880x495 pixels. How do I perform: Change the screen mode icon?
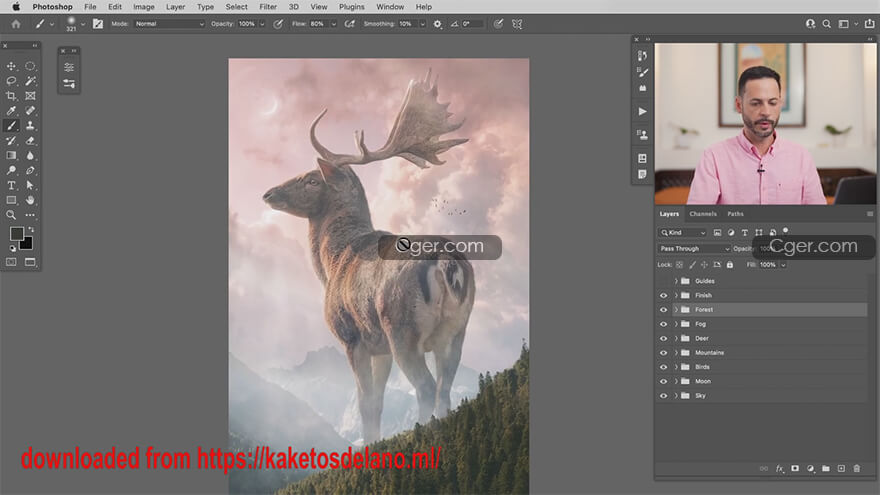(x=30, y=262)
